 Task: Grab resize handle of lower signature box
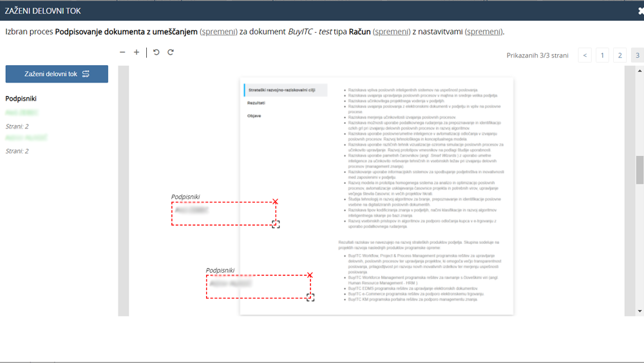tap(310, 297)
